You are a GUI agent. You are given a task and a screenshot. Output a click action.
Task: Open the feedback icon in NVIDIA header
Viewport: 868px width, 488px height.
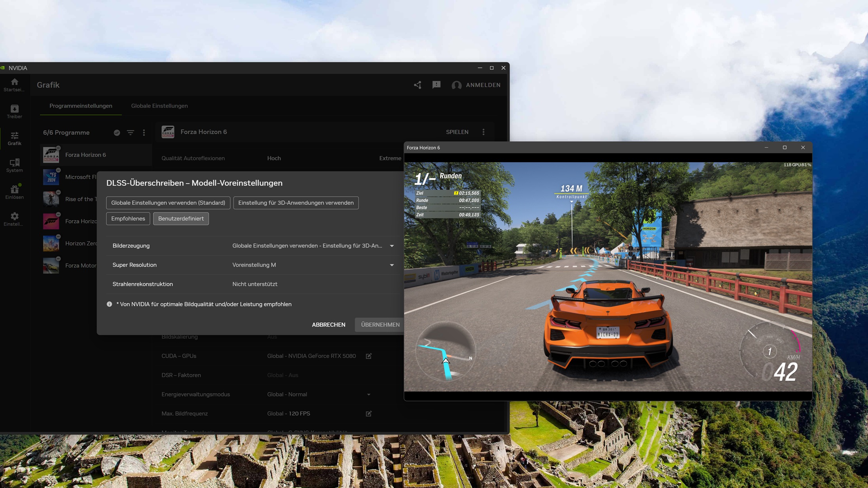(x=436, y=85)
